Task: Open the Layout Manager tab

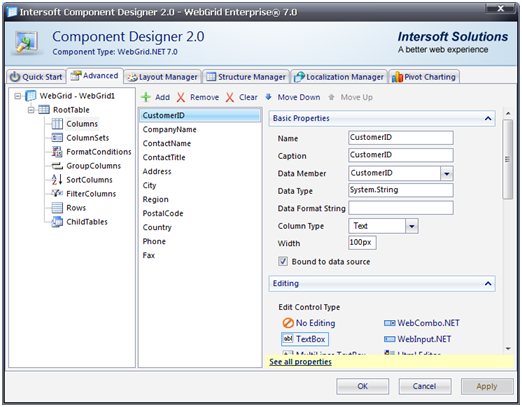Action: pyautogui.click(x=163, y=77)
